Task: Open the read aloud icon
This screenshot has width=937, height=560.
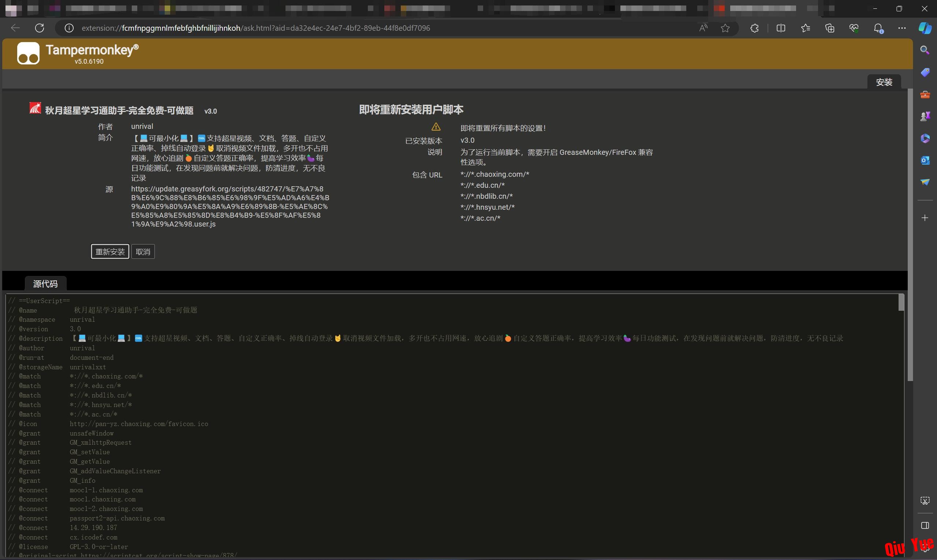Action: point(703,28)
